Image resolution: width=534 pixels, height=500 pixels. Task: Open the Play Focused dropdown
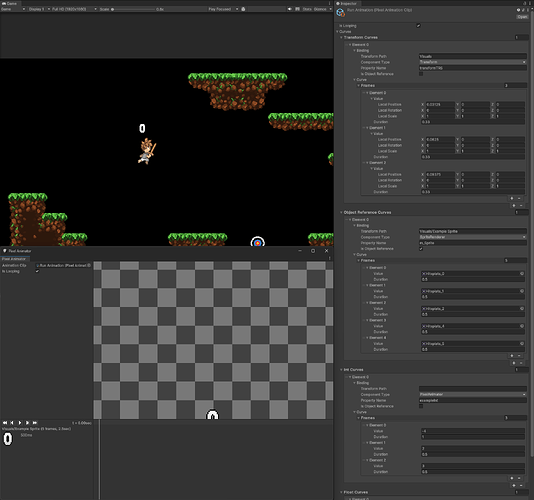point(223,9)
